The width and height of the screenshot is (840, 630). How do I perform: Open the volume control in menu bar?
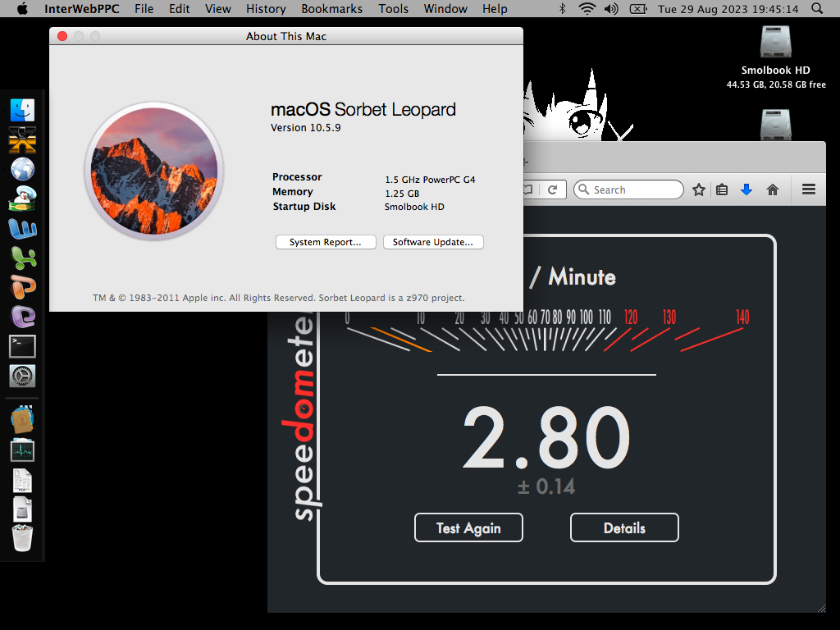click(x=611, y=8)
